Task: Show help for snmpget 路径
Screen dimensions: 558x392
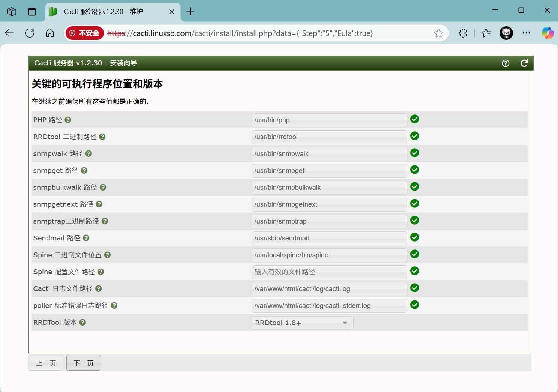Action: click(84, 170)
